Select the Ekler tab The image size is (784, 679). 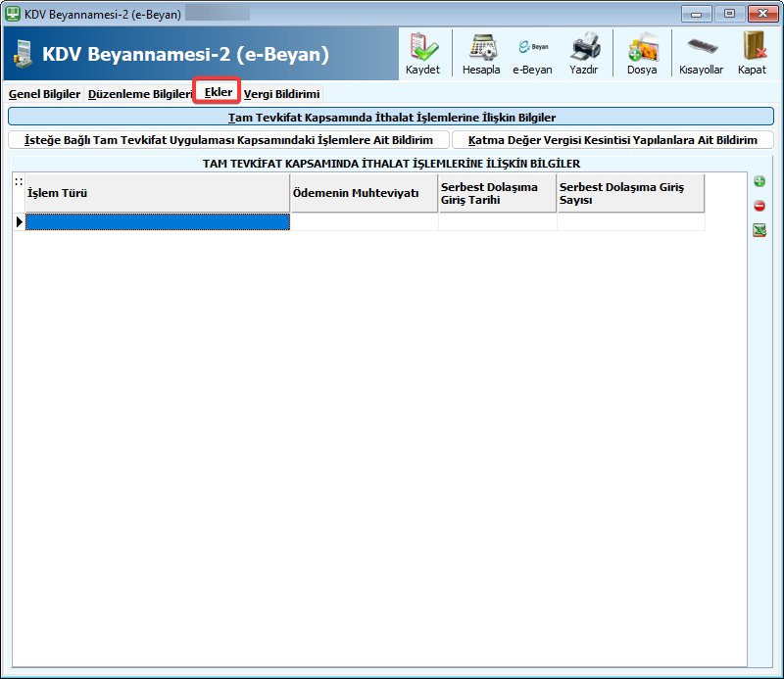[218, 92]
